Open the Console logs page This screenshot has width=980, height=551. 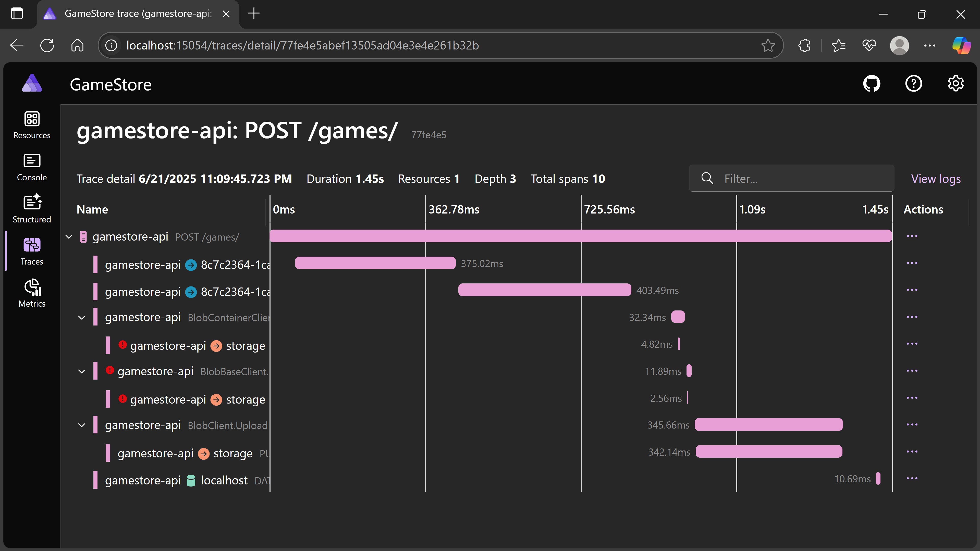32,167
